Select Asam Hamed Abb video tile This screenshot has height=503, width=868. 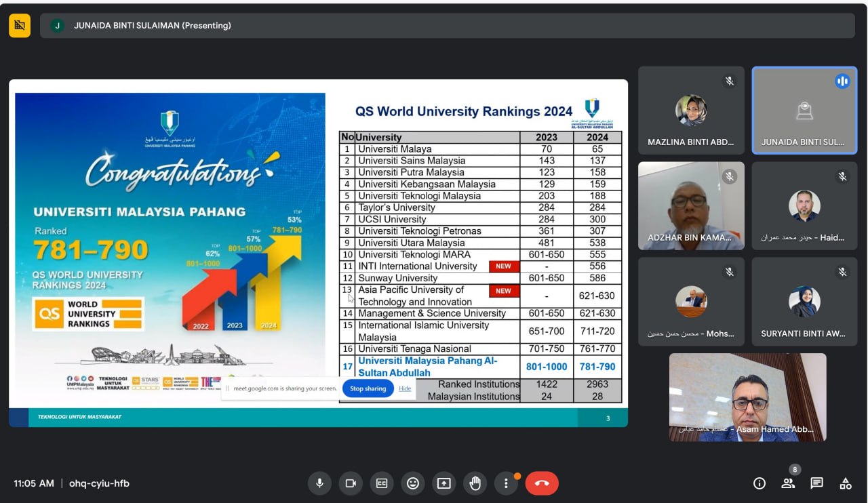coord(748,397)
